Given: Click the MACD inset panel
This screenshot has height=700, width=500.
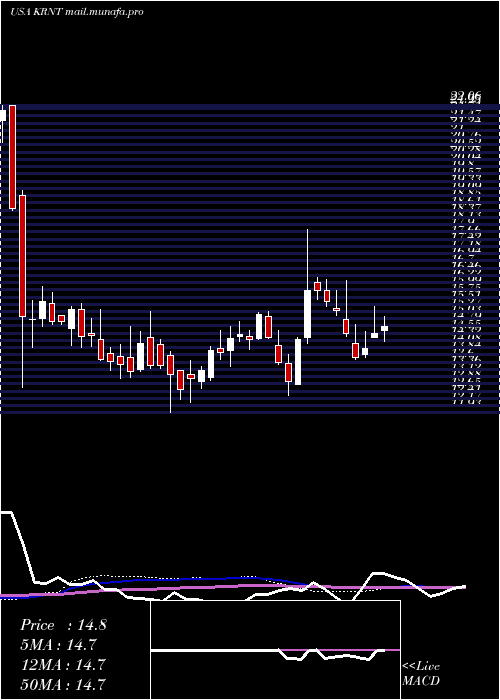Looking at the screenshot, I should click(275, 650).
